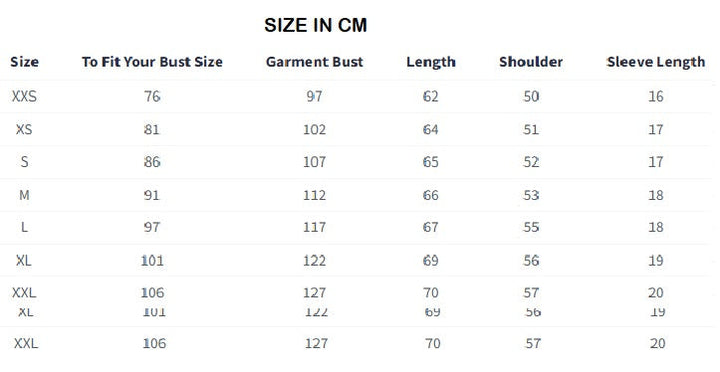The height and width of the screenshot is (372, 720).
Task: Select bust size value 91 in M row
Action: pyautogui.click(x=152, y=195)
